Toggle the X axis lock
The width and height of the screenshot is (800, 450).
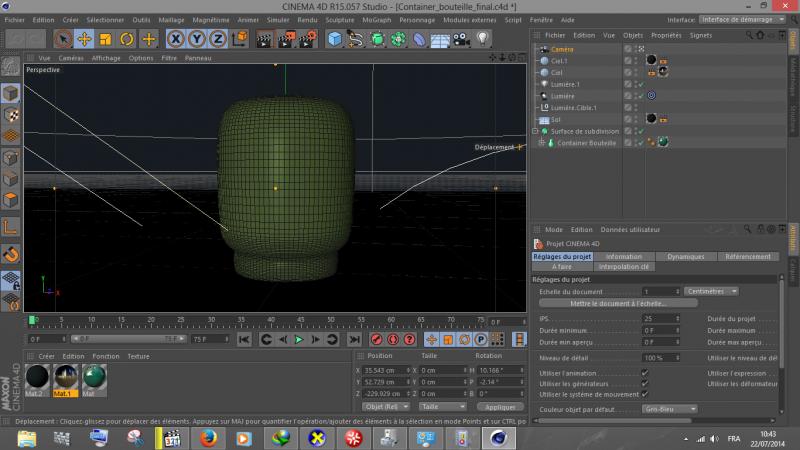coord(176,39)
